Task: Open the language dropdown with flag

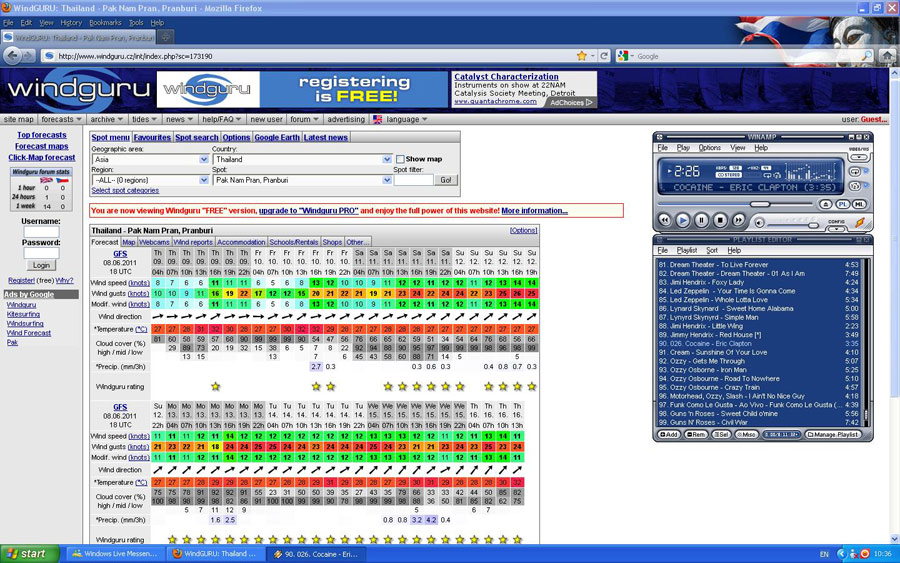Action: pyautogui.click(x=400, y=119)
